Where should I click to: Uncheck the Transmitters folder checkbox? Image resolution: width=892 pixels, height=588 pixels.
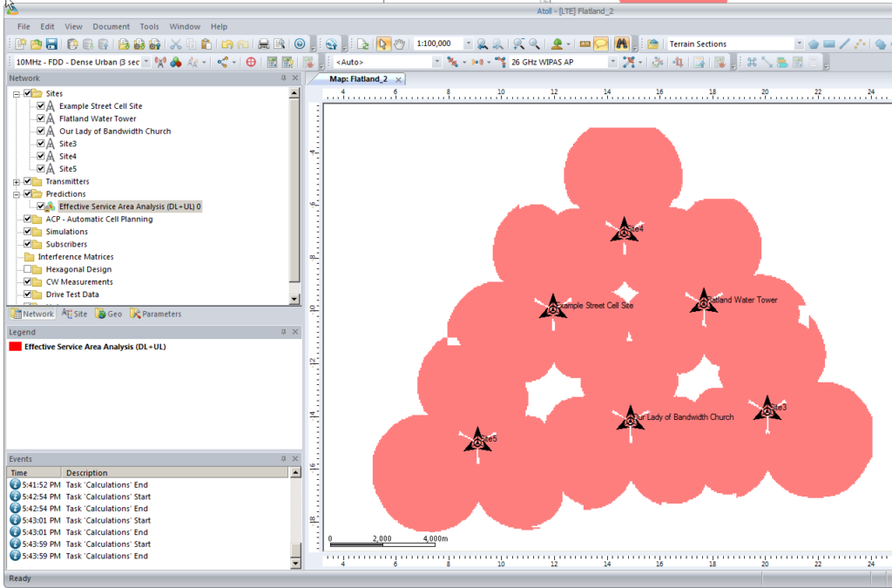click(26, 181)
